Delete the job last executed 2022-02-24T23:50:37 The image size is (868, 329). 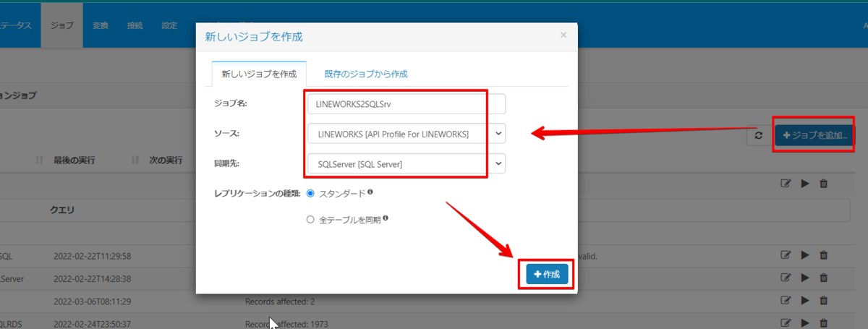click(x=823, y=323)
